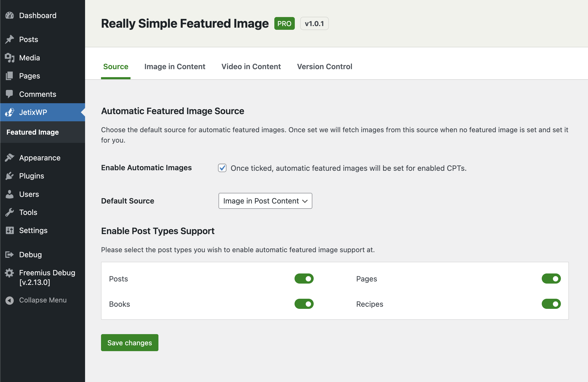The width and height of the screenshot is (588, 382).
Task: Open Media via its camera icon
Action: pyautogui.click(x=10, y=58)
